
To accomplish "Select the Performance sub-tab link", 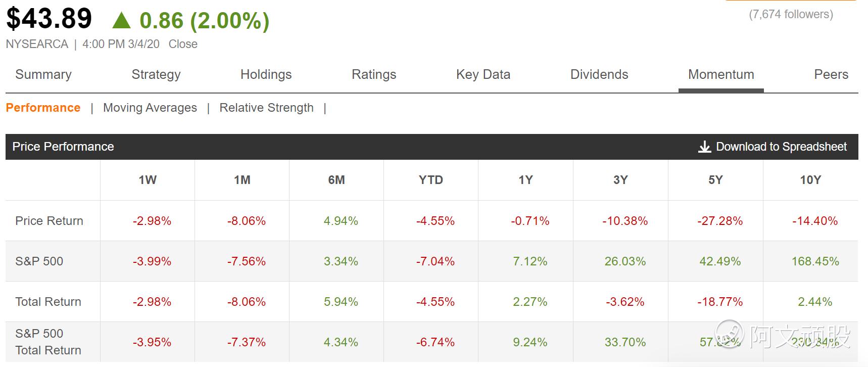I will pos(43,108).
